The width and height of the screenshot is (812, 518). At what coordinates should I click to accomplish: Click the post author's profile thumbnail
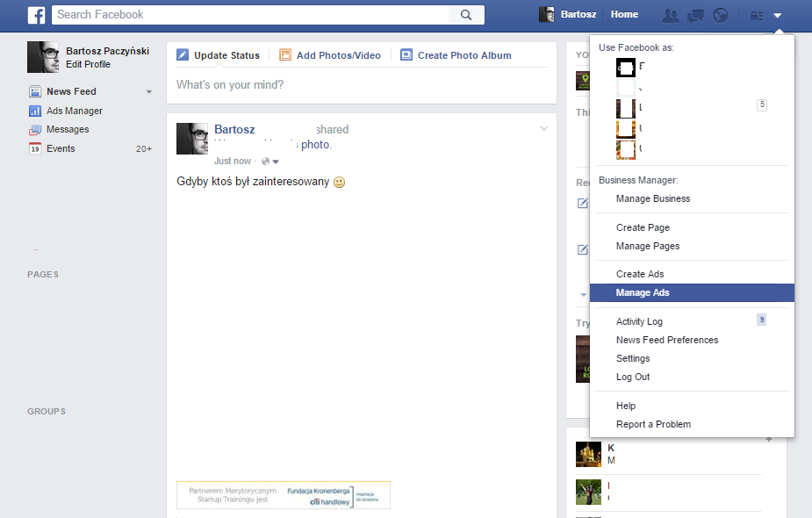click(x=192, y=139)
